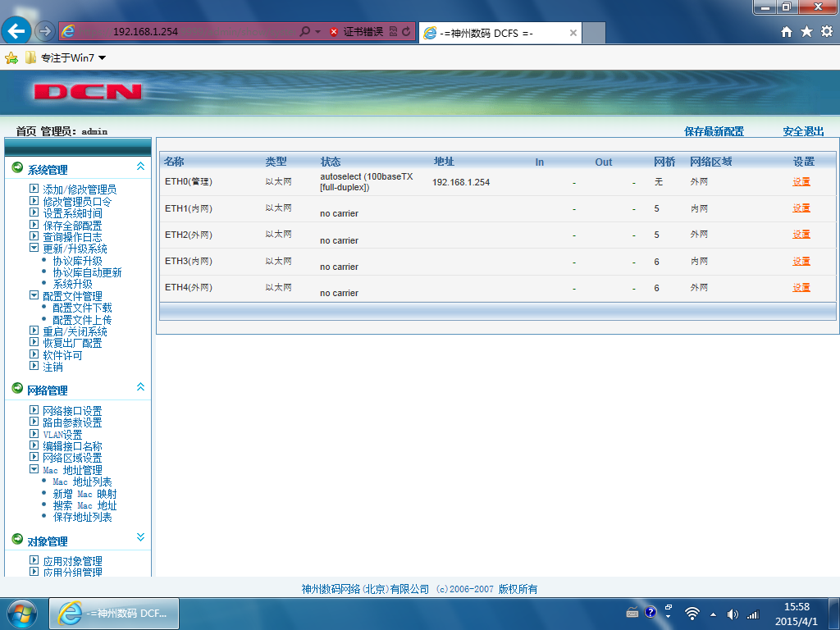Click the on-screen keyboard tray icon

click(x=632, y=614)
